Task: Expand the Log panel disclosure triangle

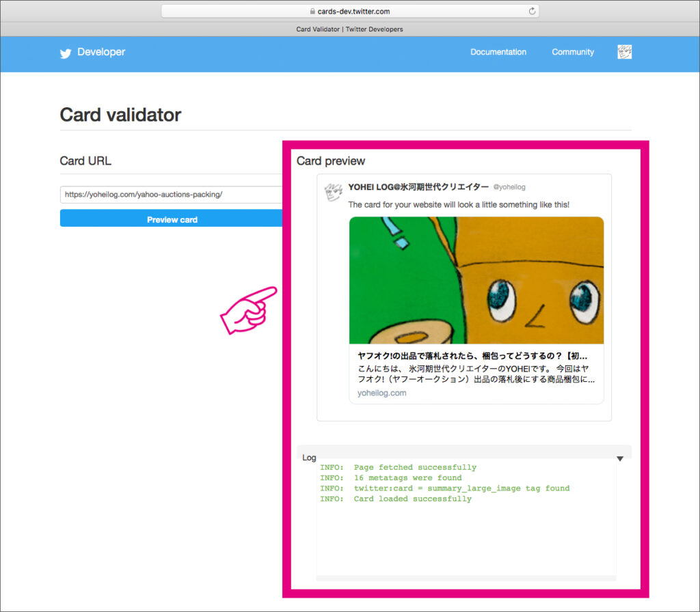Action: point(620,458)
